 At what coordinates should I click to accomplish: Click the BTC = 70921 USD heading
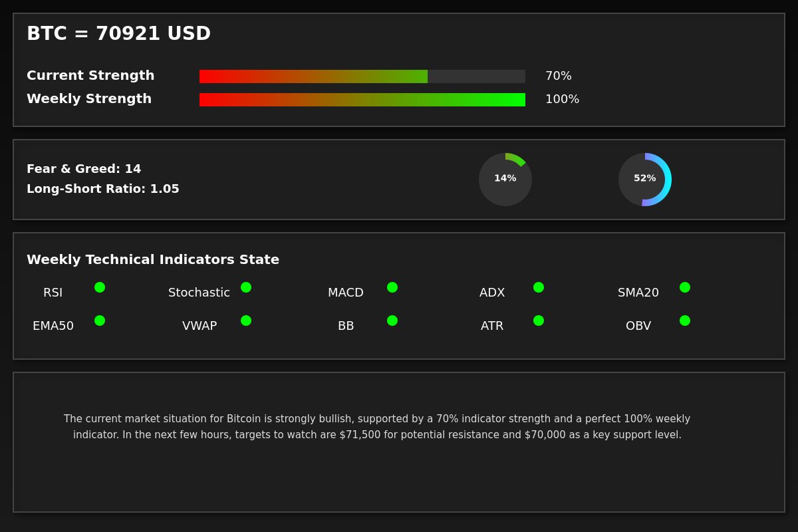[118, 34]
